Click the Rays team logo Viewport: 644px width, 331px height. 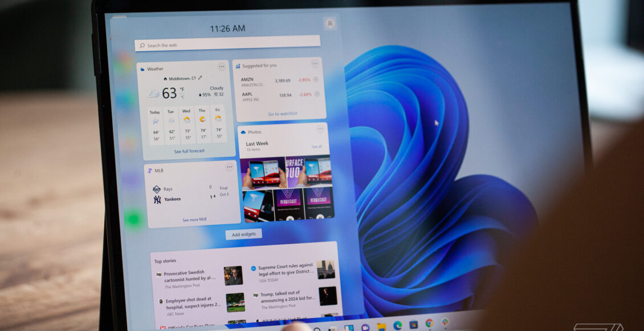[157, 189]
